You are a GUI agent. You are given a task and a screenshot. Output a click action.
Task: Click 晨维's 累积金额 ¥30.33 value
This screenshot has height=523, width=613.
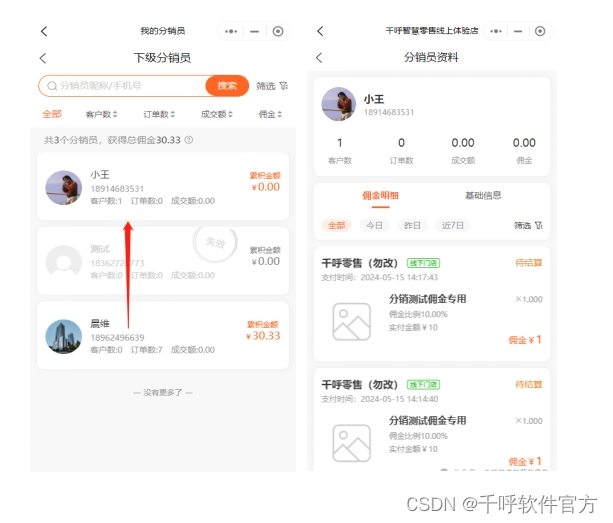263,336
